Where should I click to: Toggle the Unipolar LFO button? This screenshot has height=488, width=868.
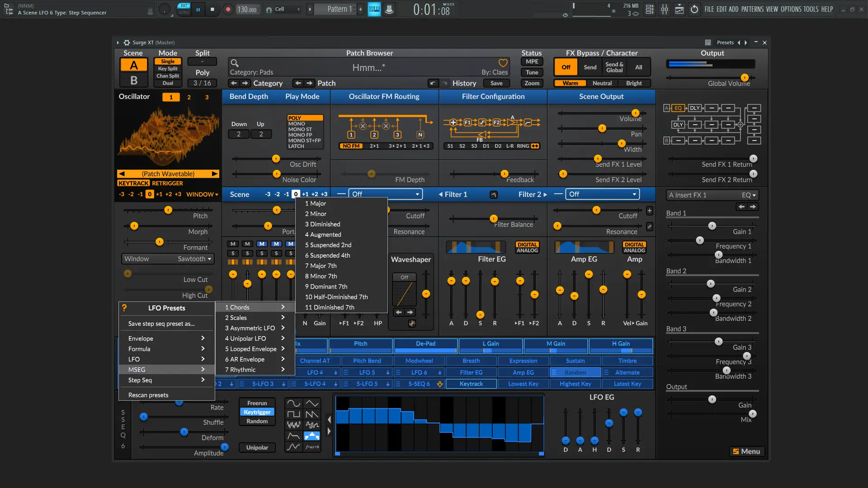(257, 447)
